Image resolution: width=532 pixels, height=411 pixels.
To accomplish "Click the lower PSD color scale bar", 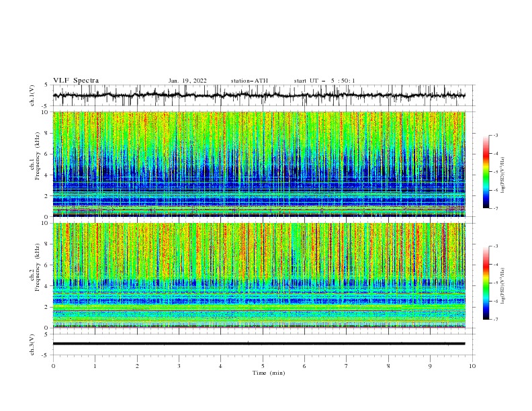I will pyautogui.click(x=486, y=283).
